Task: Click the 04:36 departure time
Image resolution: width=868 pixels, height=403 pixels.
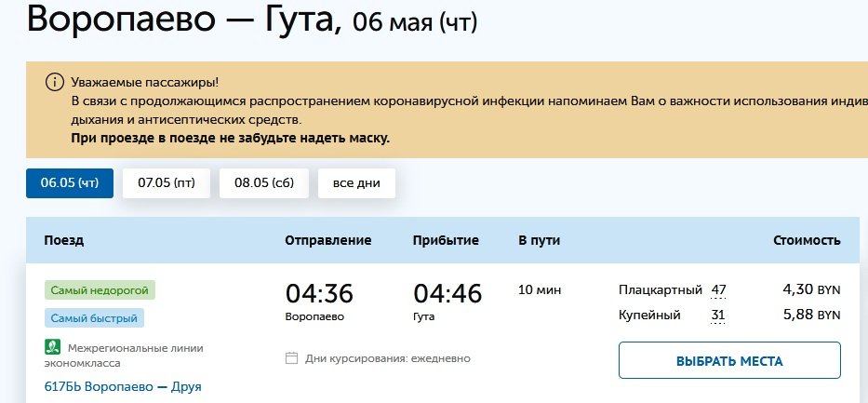Action: 319,294
